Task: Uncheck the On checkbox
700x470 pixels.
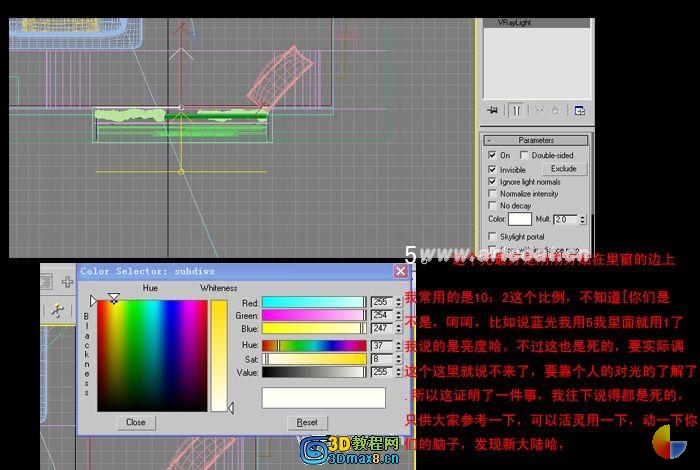Action: pos(492,155)
